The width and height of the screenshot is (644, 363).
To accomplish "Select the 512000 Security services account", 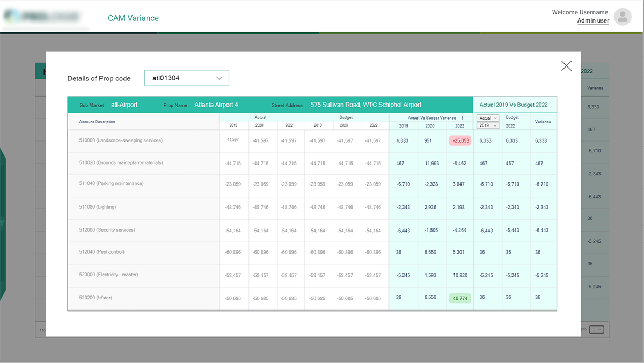I will (107, 230).
